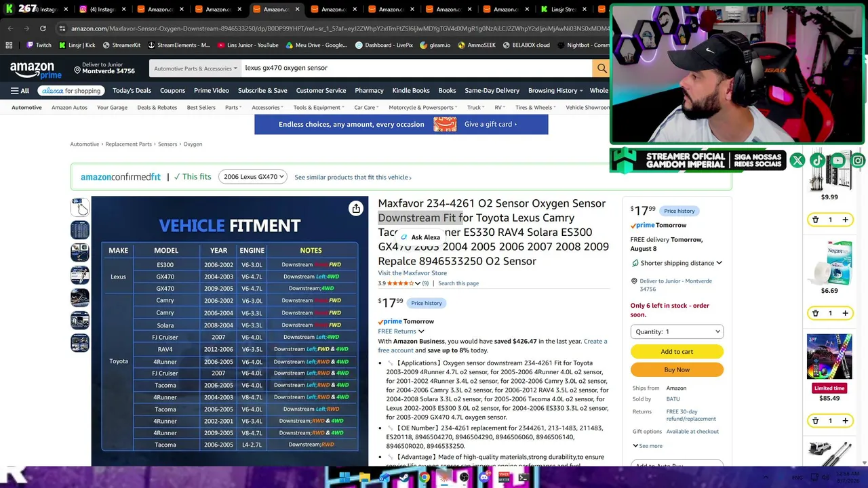Open Your Garage in Automotive subnav
Screen dimensions: 868x488
[112, 108]
